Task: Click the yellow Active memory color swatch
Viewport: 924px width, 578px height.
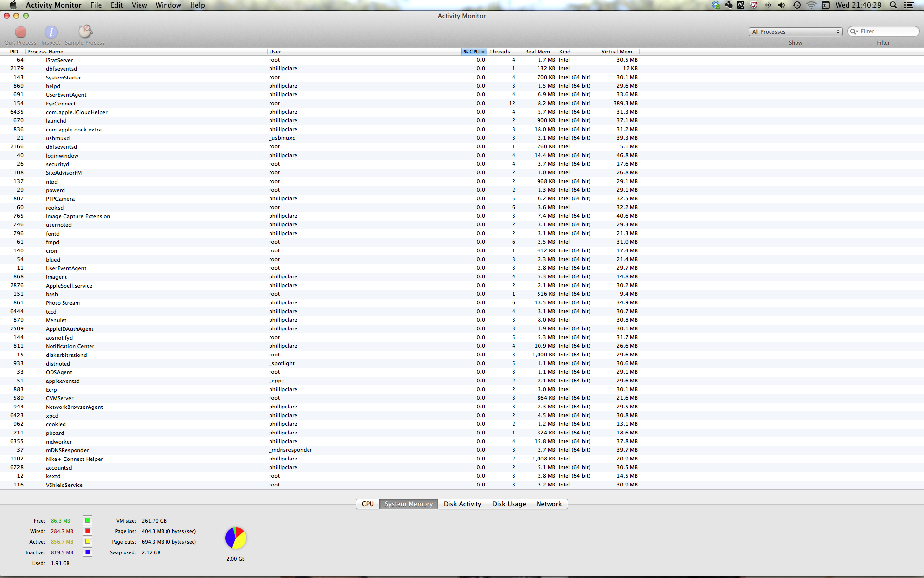Action: (x=88, y=541)
